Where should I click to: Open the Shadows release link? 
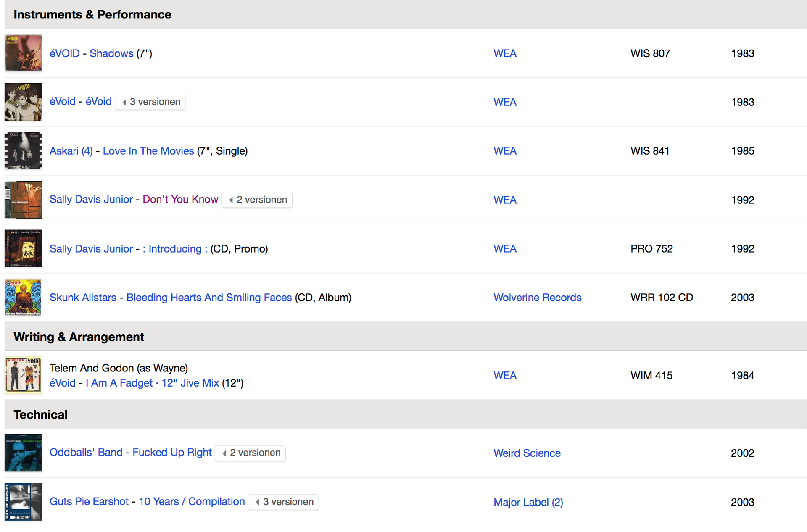point(111,53)
